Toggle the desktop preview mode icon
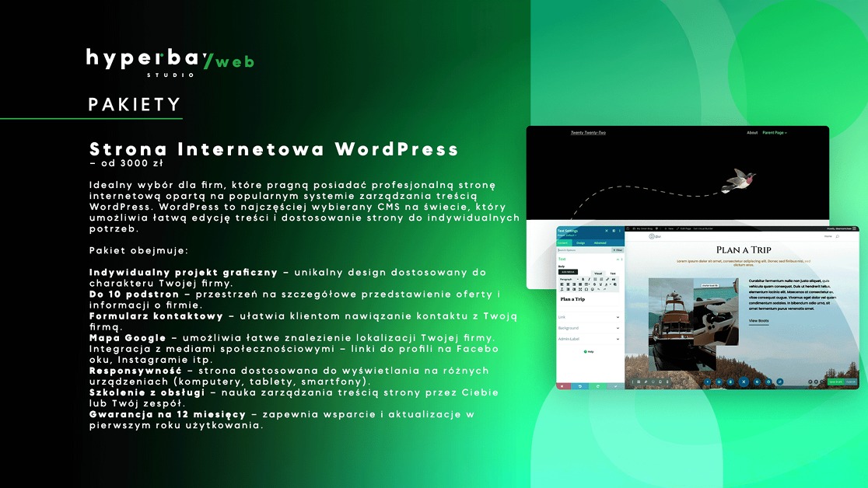868x488 pixels. point(708,382)
